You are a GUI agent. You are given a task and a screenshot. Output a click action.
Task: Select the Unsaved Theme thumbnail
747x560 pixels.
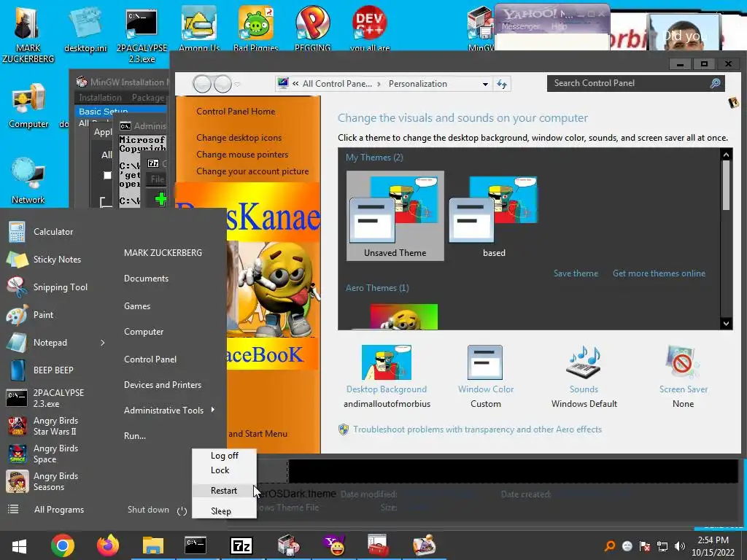[x=395, y=216]
